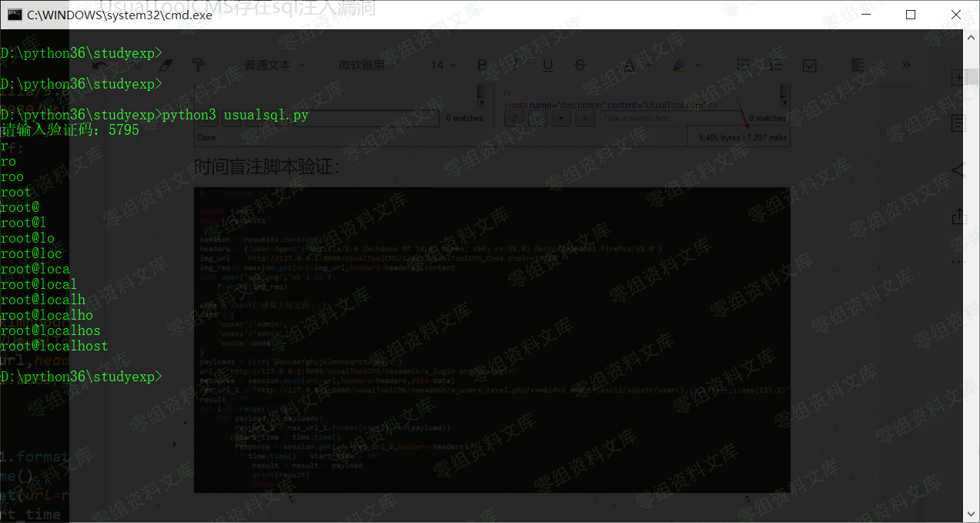Toggle bold formatting
Screen dimensions: 980x523
[x=483, y=65]
